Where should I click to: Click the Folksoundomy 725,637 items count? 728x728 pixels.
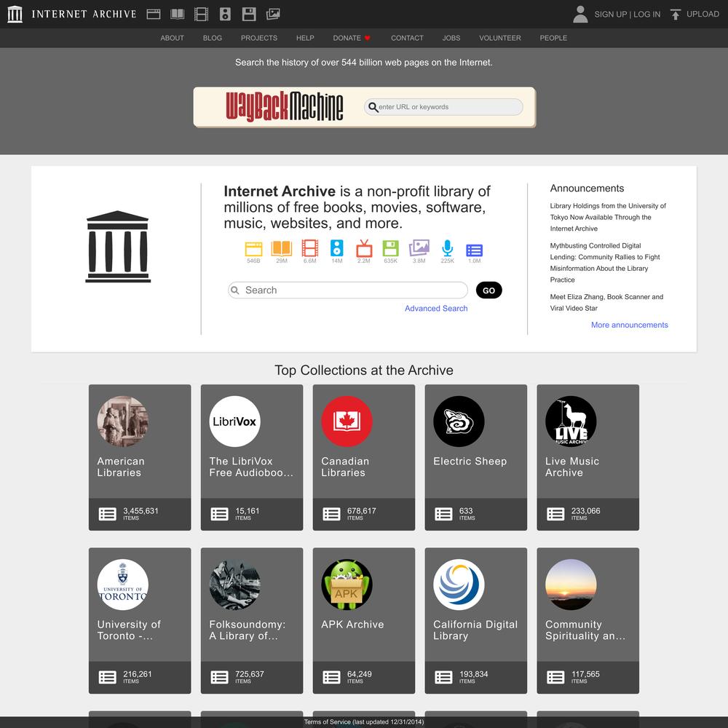pos(249,676)
